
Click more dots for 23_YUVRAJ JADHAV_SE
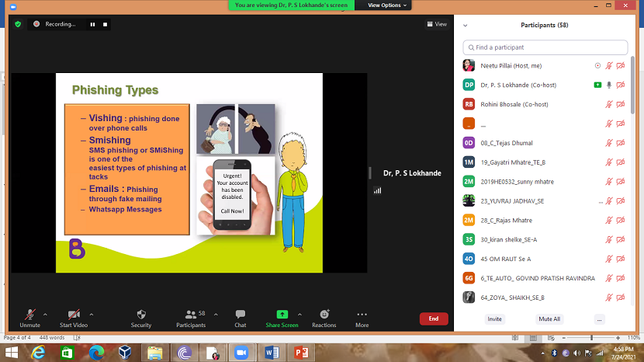coord(601,201)
